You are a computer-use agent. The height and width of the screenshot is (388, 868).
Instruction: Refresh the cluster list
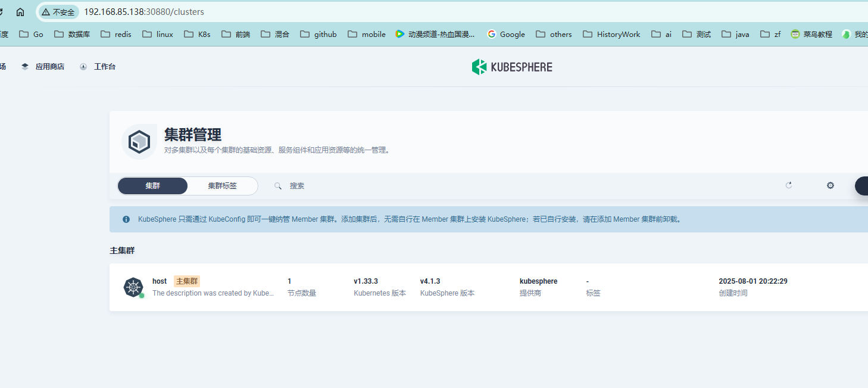coord(789,185)
